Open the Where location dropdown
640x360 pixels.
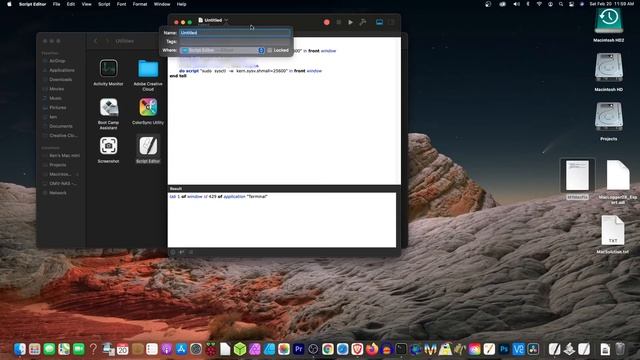click(222, 50)
